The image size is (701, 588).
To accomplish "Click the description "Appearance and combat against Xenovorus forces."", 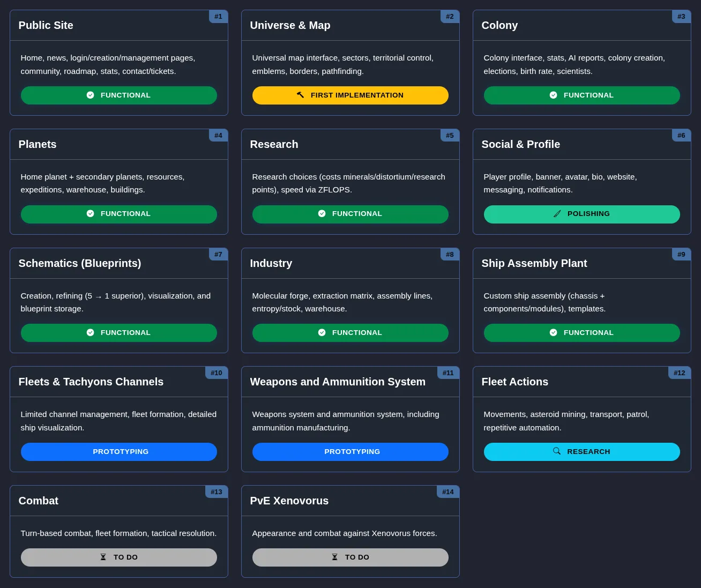I will click(345, 533).
